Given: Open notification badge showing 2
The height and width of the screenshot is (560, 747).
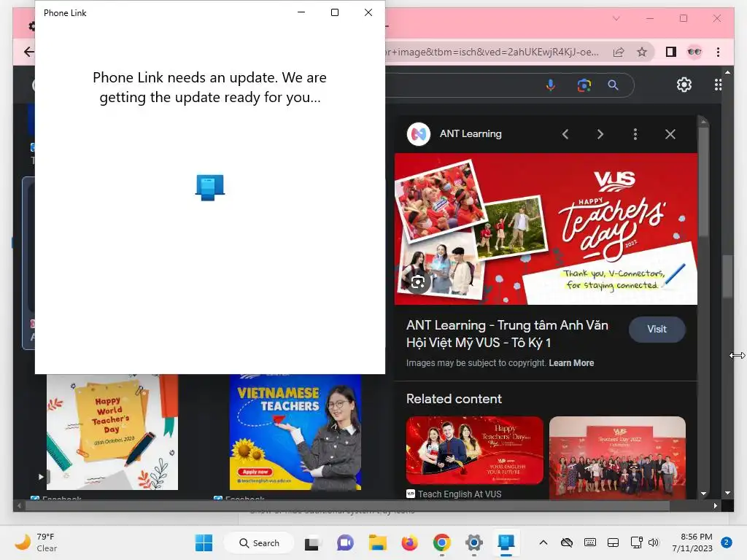Looking at the screenshot, I should pyautogui.click(x=727, y=542).
